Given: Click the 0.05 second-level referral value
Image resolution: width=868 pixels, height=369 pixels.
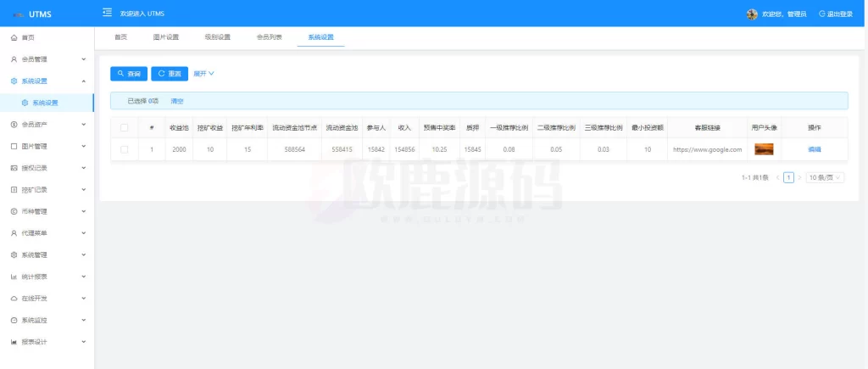Looking at the screenshot, I should (556, 149).
